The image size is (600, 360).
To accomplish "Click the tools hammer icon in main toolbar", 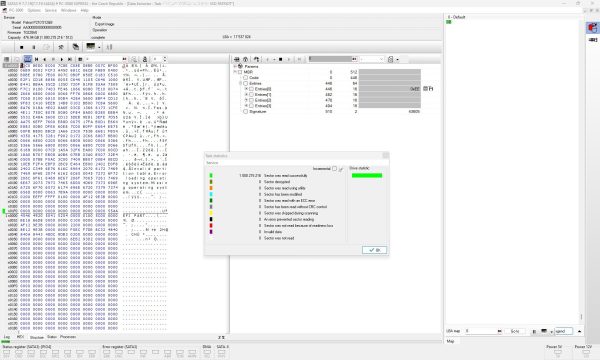I will (x=60, y=47).
